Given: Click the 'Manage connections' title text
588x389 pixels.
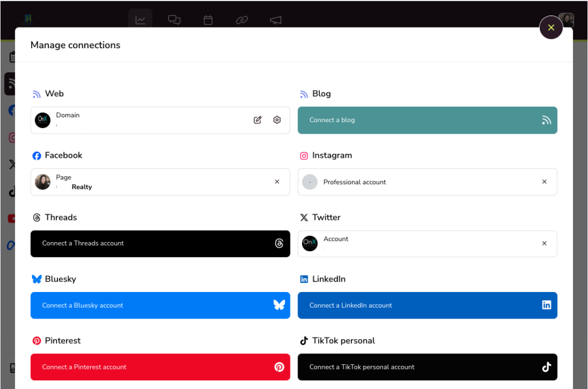Looking at the screenshot, I should coord(75,45).
